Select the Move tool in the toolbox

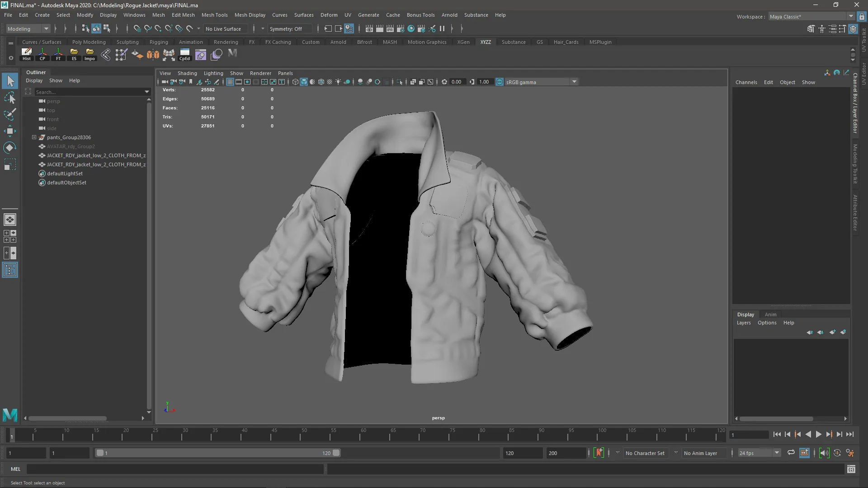[x=9, y=131]
